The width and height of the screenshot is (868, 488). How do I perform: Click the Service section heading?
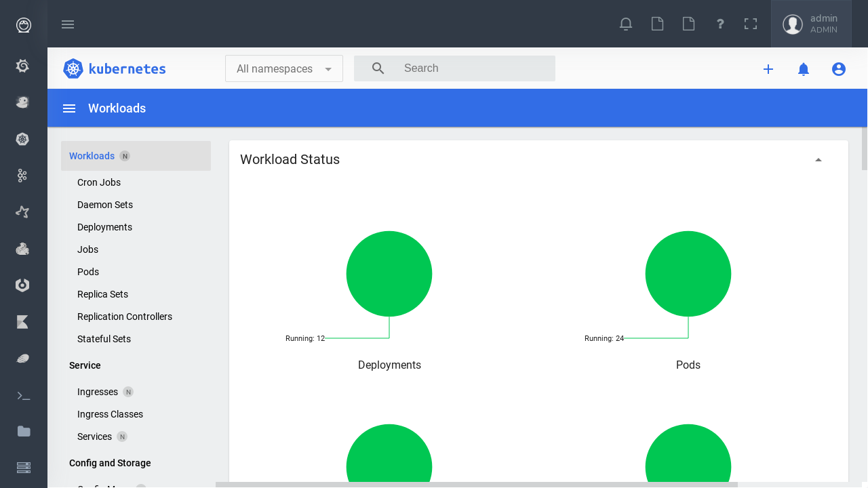(x=85, y=365)
